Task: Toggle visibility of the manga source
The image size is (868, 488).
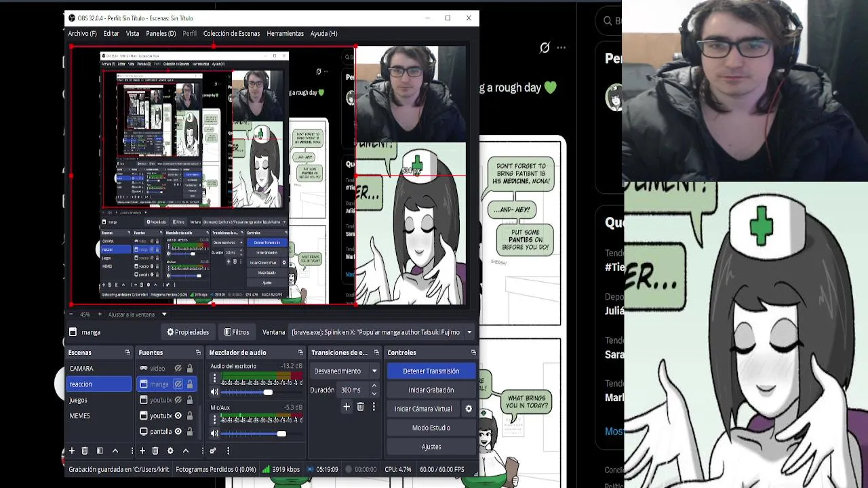Action: [178, 384]
